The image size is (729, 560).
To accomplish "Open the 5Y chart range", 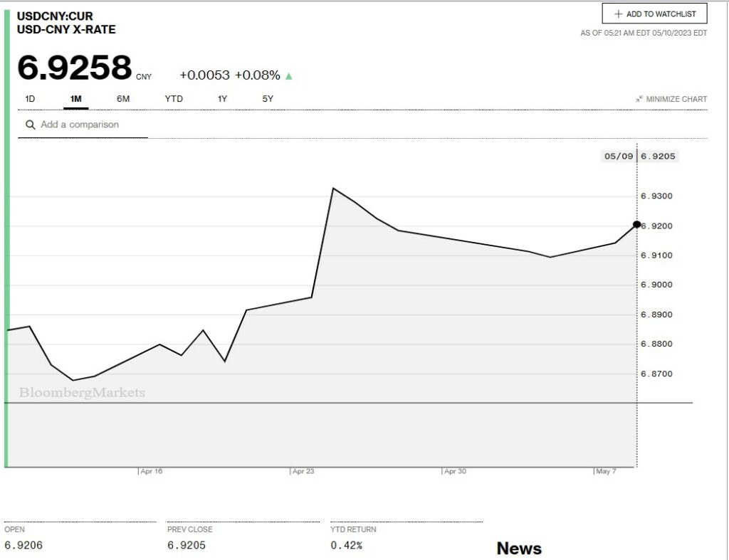I will [x=268, y=99].
